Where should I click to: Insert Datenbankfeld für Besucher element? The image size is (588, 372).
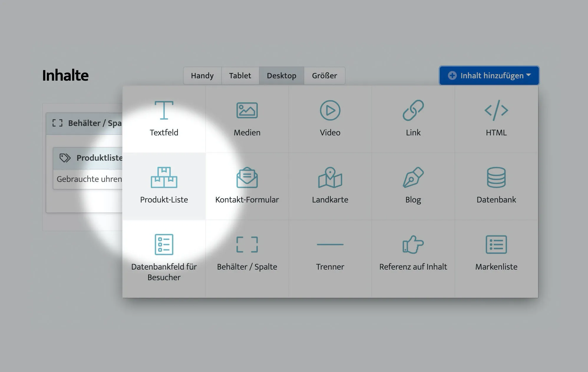pyautogui.click(x=164, y=245)
